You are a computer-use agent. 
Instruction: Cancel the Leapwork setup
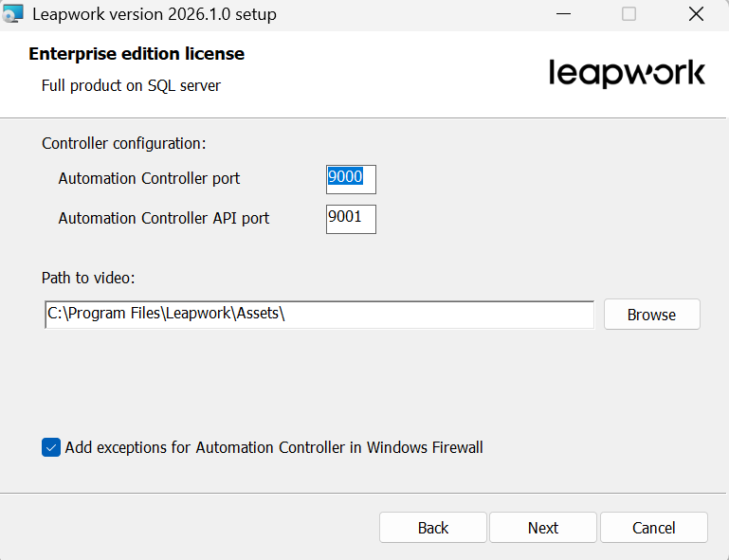654,528
